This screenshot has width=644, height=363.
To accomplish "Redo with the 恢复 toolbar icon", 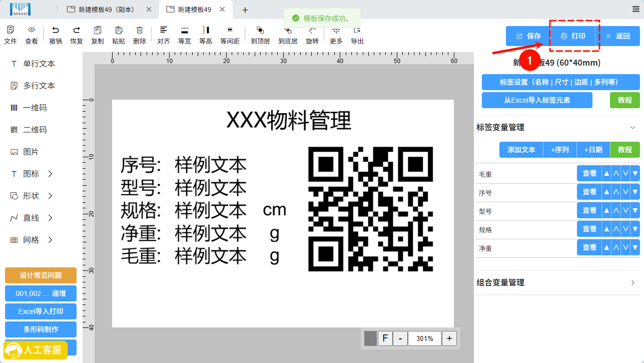I will (77, 35).
